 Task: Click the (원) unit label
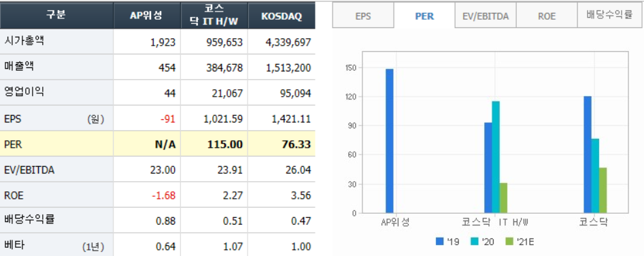pos(96,119)
